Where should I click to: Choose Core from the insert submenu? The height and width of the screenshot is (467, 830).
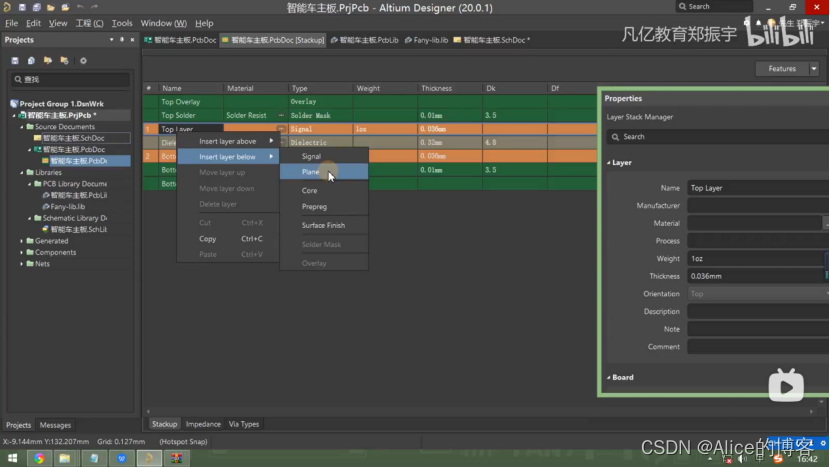[x=323, y=191]
